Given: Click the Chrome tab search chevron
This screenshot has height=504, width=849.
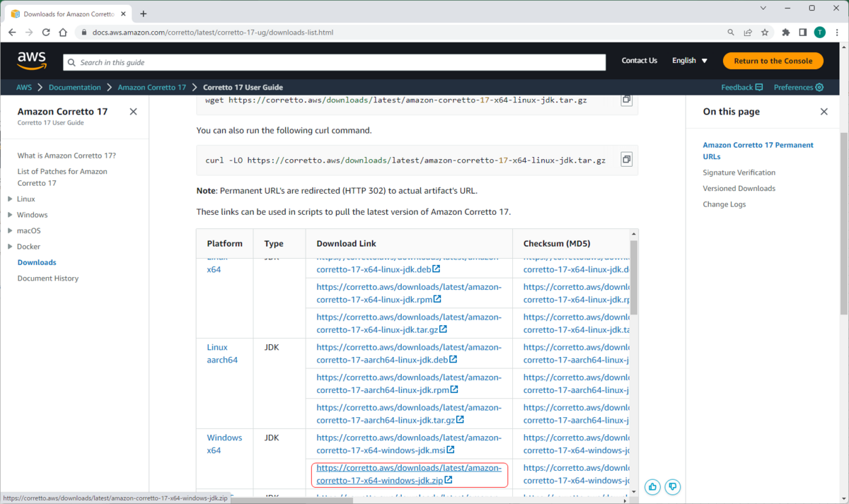Looking at the screenshot, I should 763,8.
